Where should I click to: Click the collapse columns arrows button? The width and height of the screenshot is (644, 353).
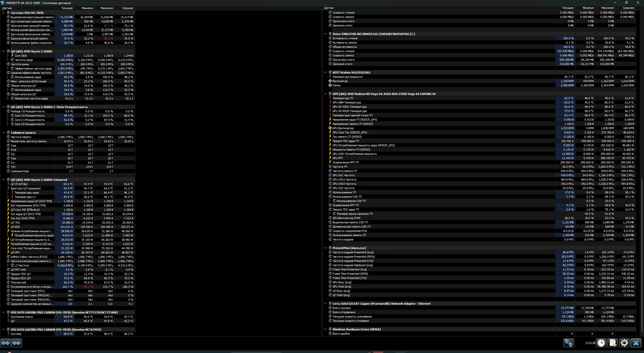17,343
